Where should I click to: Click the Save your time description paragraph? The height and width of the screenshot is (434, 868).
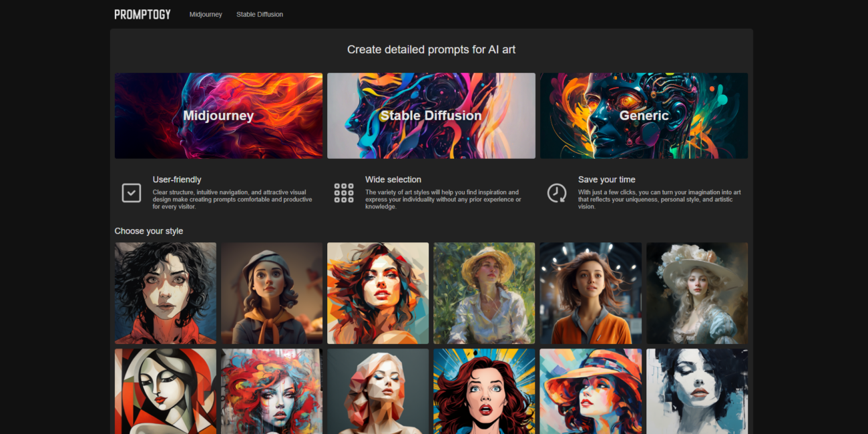[660, 200]
